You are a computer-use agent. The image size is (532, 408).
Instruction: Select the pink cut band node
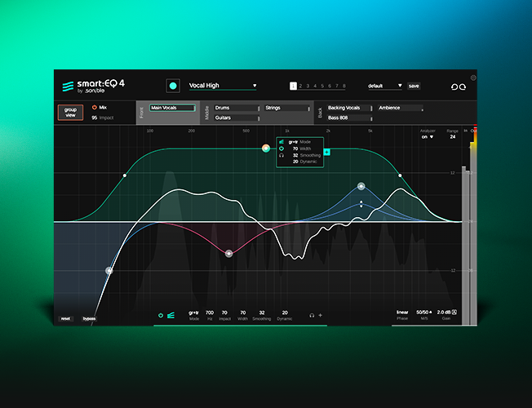(x=229, y=254)
